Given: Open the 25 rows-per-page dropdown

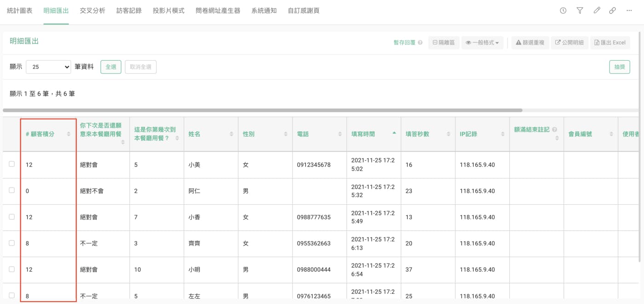Looking at the screenshot, I should 48,67.
